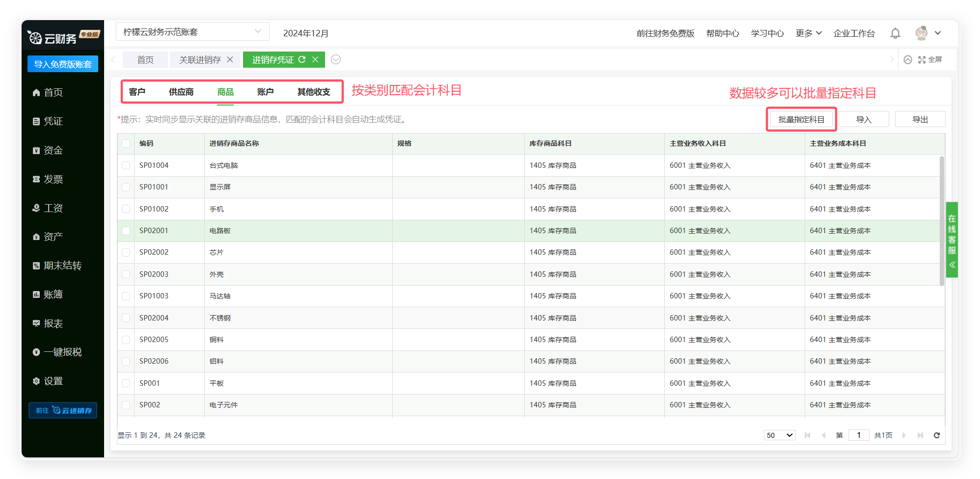980x479 pixels.
Task: Click the page number input field
Action: click(x=858, y=435)
